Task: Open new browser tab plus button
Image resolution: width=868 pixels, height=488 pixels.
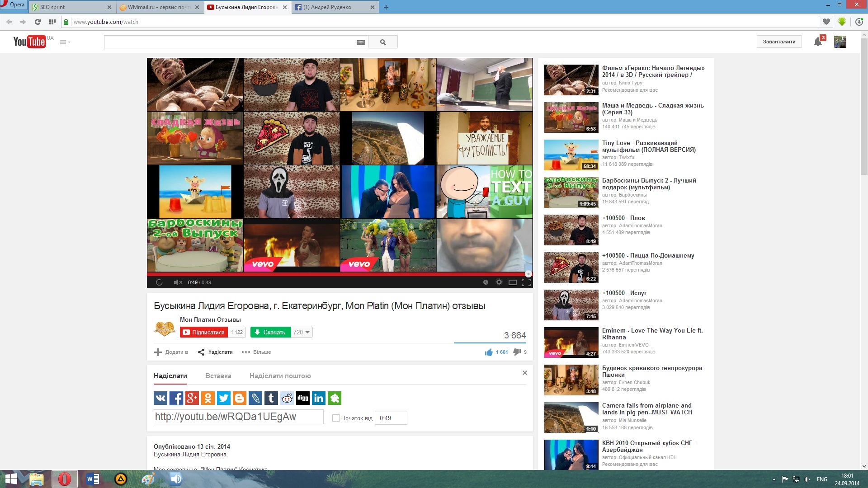Action: coord(386,7)
